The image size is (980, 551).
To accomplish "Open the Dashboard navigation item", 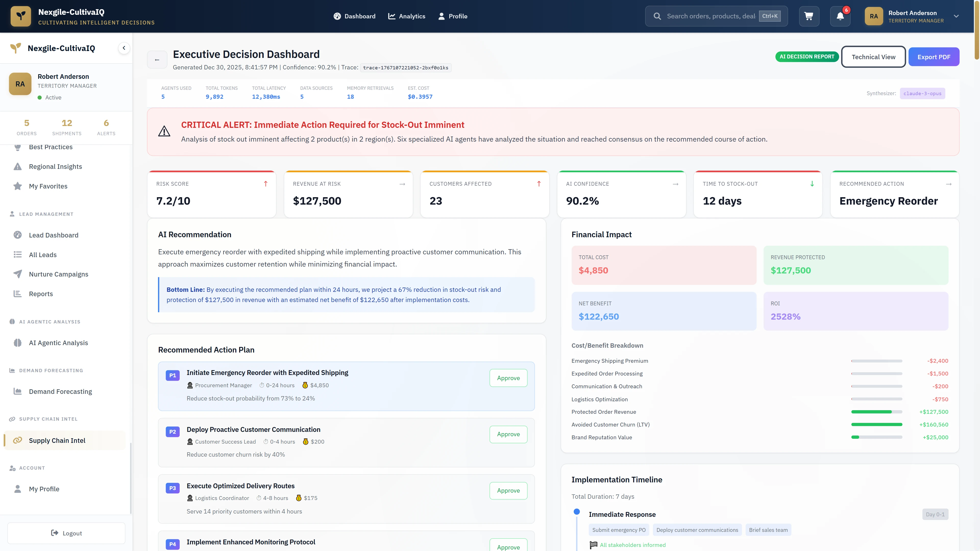I will click(x=354, y=16).
